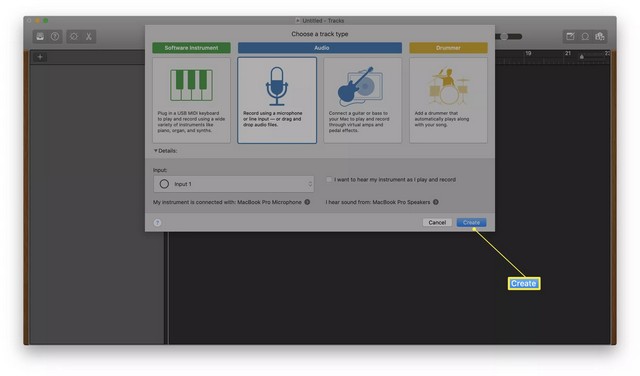Click the Software Instrument header
Viewport: 640px width, 376px height.
[x=191, y=48]
